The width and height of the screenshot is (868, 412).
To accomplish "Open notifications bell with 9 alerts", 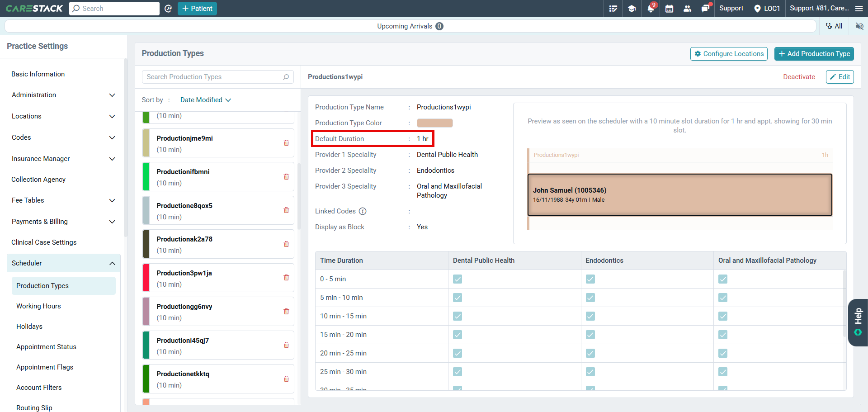I will click(651, 8).
